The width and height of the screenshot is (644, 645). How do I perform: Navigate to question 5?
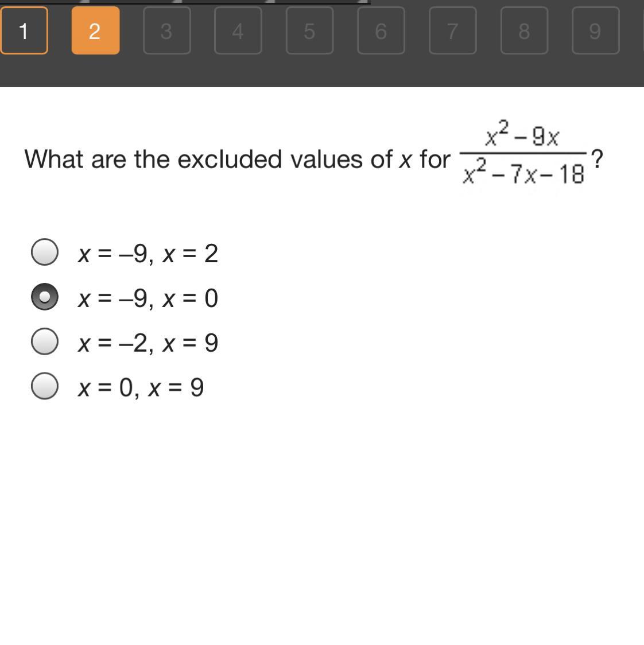click(309, 30)
